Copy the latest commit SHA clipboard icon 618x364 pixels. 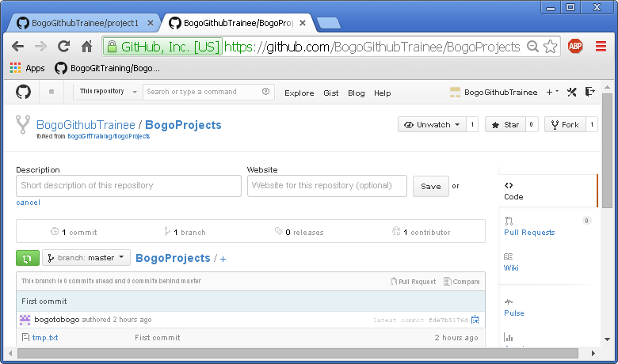tap(475, 320)
